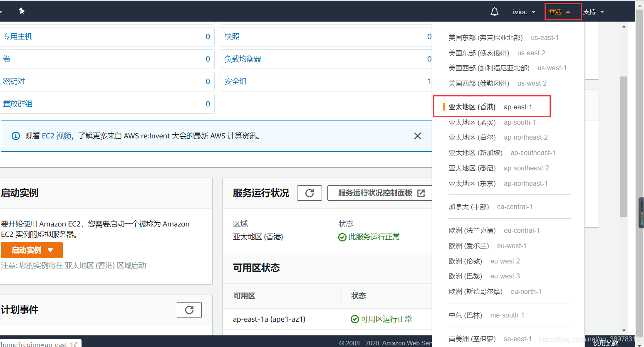This screenshot has width=644, height=347.
Task: Click the 启动实例 orange button
Action: (x=32, y=250)
